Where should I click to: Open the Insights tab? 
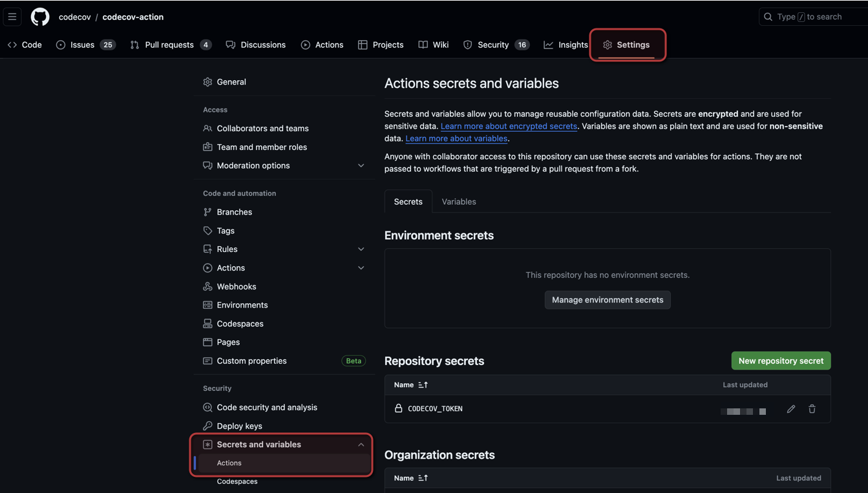coord(566,45)
